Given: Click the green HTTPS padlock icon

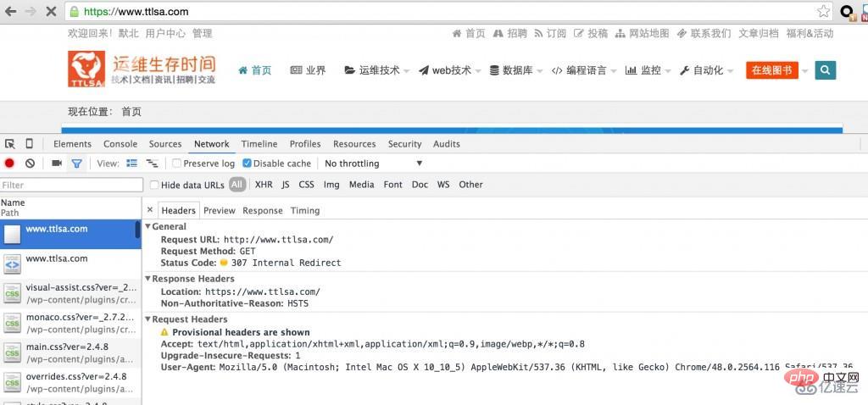Looking at the screenshot, I should pos(75,11).
